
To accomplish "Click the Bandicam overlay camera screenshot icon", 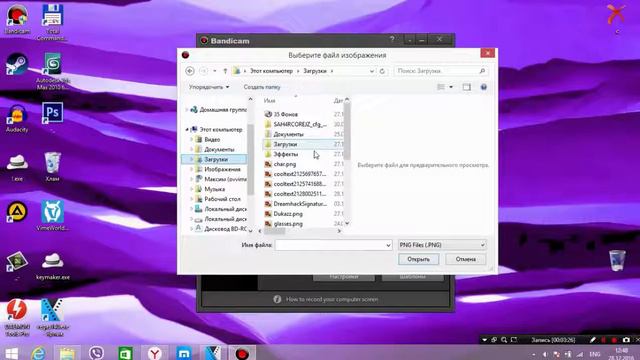I will coord(626,340).
